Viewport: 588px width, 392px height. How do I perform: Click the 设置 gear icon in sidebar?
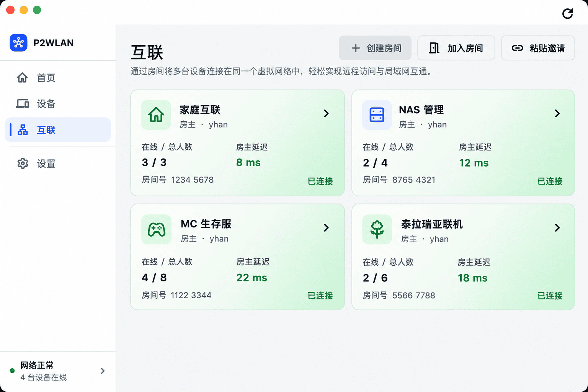pos(23,163)
